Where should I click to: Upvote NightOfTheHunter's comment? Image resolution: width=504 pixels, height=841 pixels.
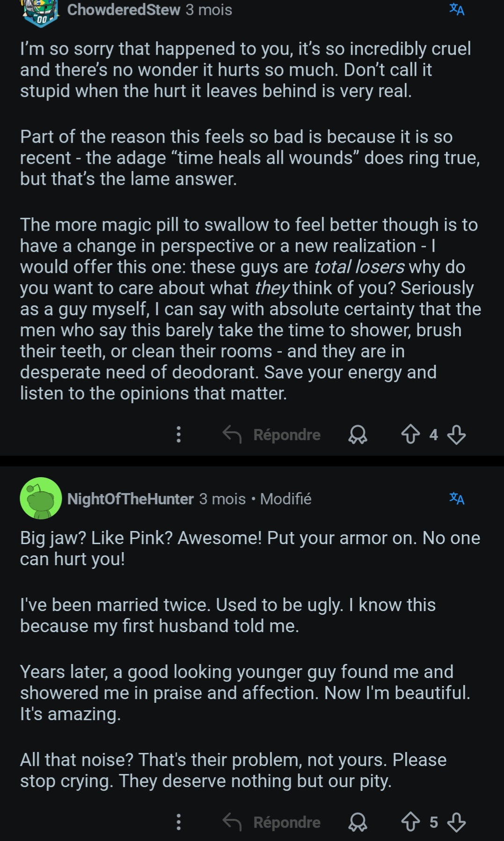point(411,822)
